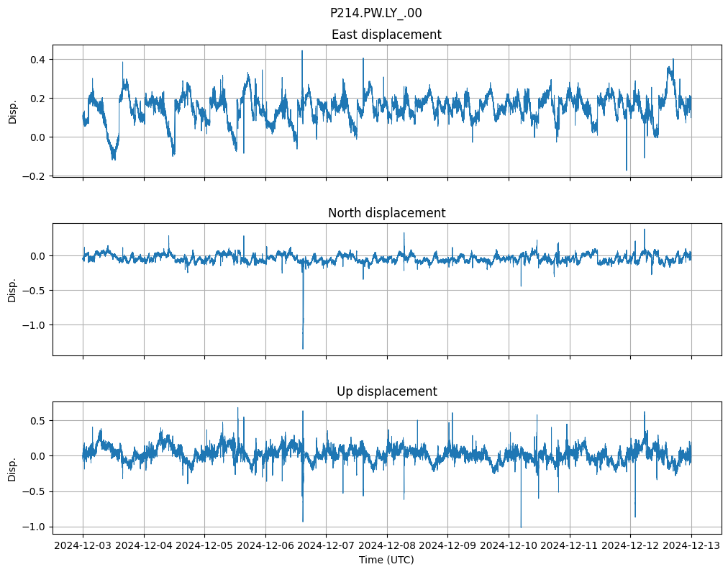
Task: Click the −1.0 spike near 2024-12-10 in Up plot
Action: (x=521, y=526)
